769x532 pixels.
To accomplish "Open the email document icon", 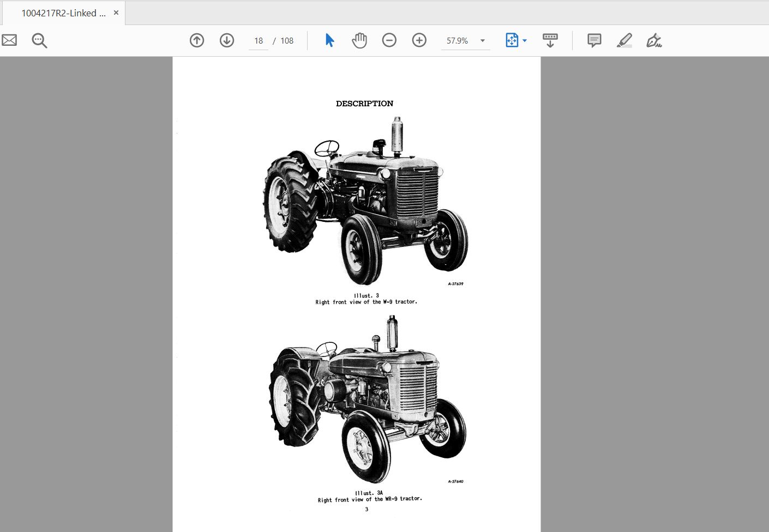I will click(9, 40).
